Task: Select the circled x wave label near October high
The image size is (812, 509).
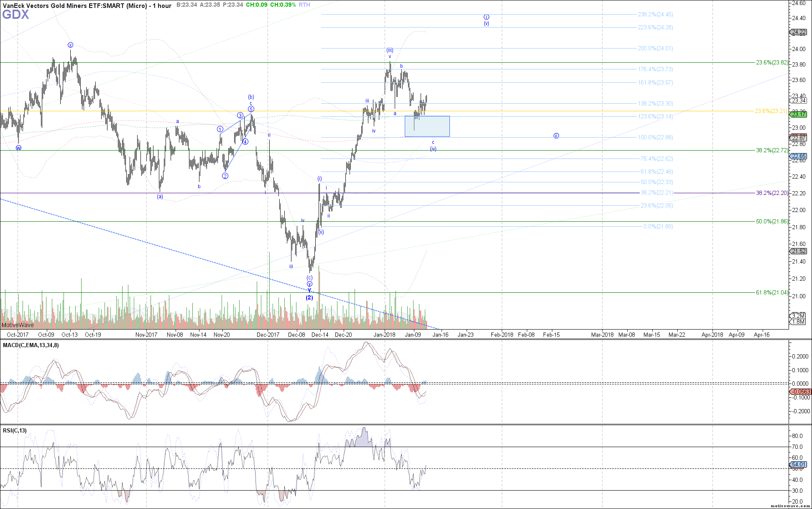Action: [x=71, y=45]
